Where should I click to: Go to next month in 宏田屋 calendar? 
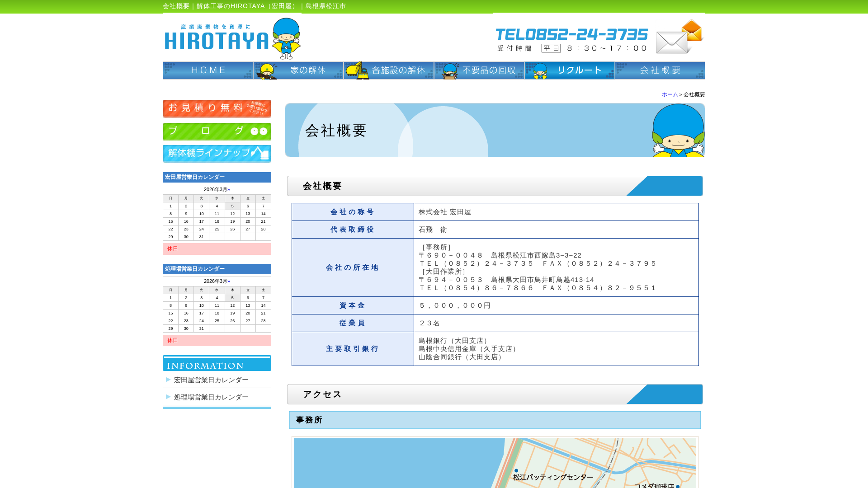[x=229, y=189]
